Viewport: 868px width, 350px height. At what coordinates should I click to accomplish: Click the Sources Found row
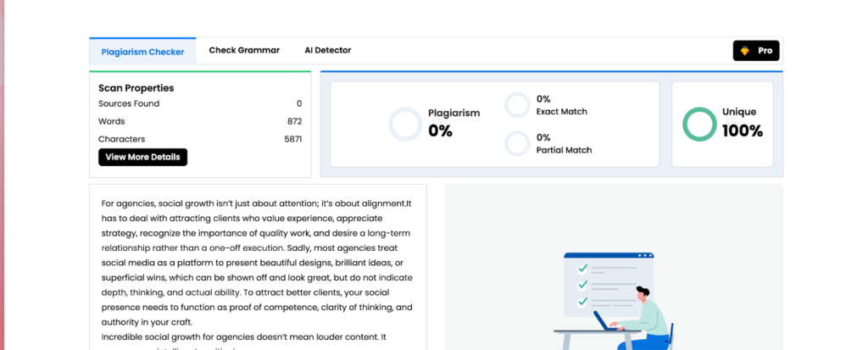tap(199, 103)
